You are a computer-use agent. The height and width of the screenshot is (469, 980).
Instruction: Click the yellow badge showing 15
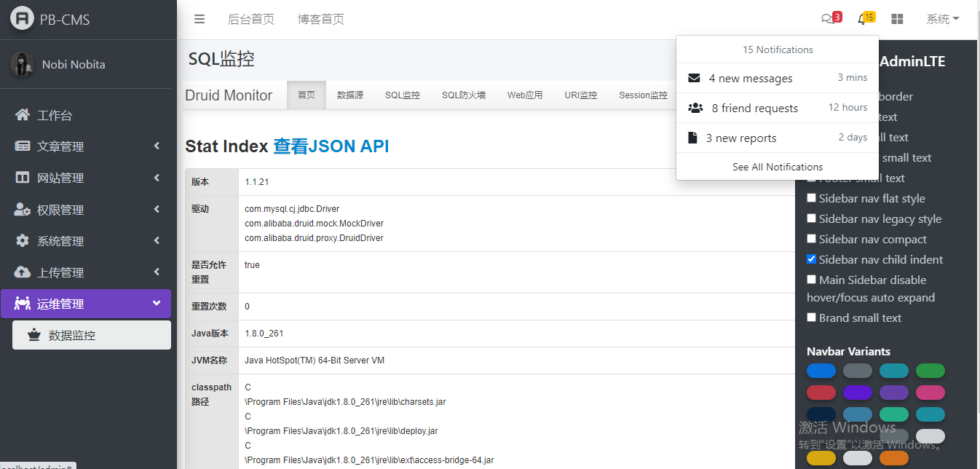(x=869, y=17)
